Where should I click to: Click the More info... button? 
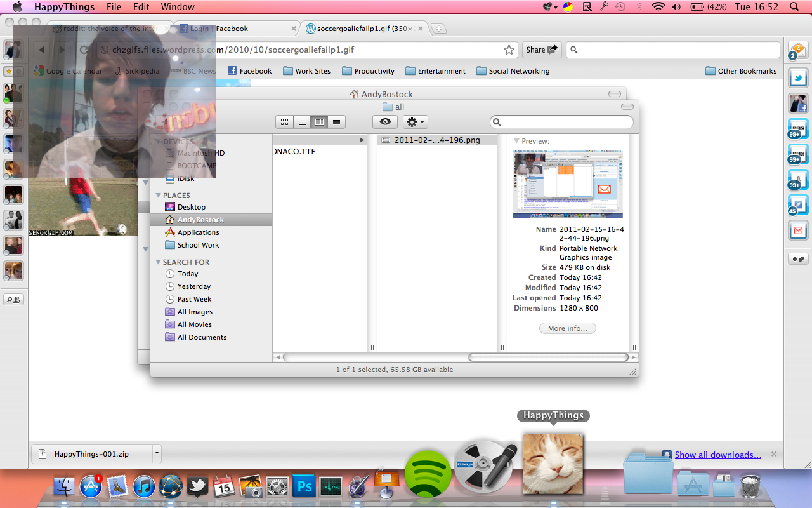coord(567,328)
